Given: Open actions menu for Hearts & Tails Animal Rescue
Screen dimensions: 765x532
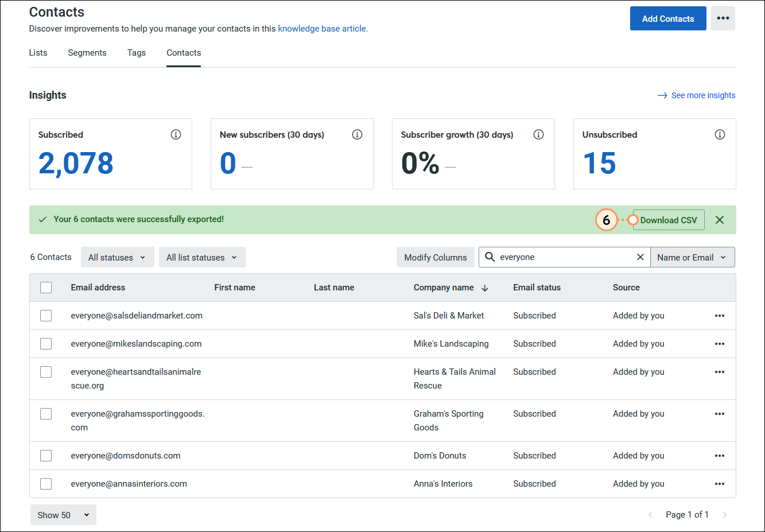Looking at the screenshot, I should coord(720,372).
